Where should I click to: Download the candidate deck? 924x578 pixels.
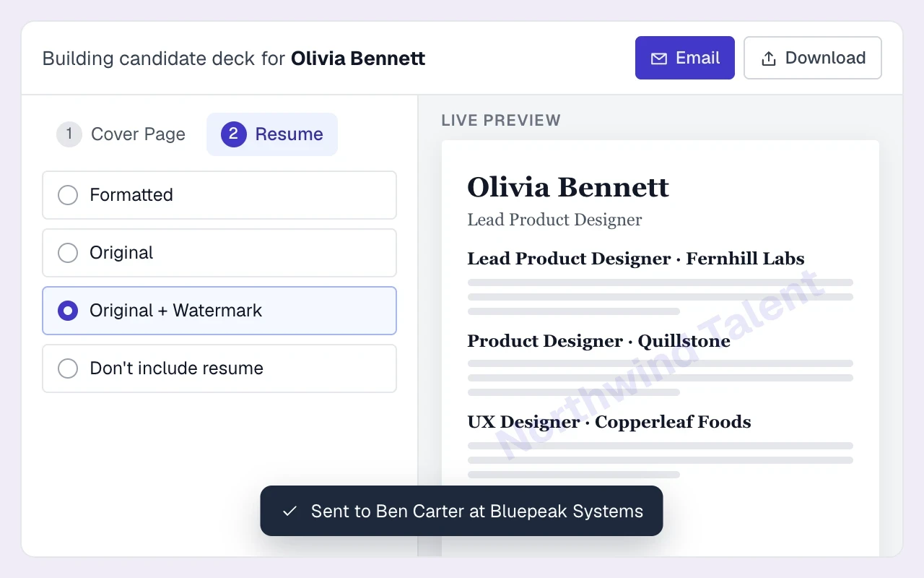coord(813,58)
